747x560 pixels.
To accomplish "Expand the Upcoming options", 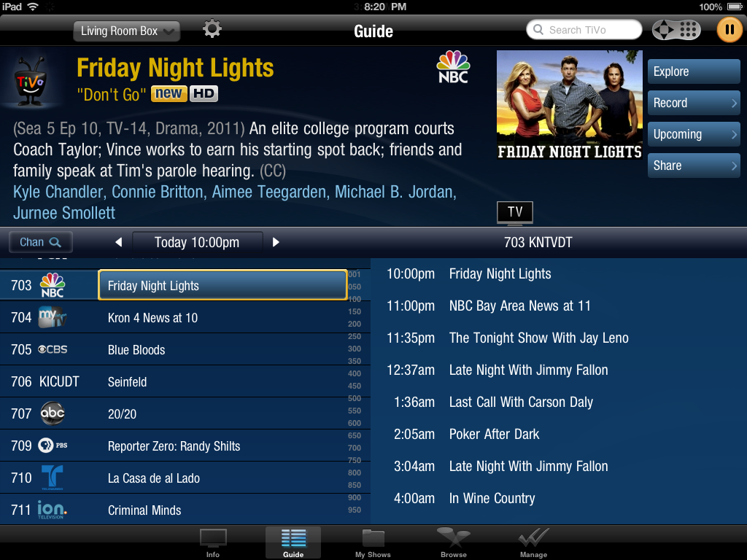I will point(694,134).
